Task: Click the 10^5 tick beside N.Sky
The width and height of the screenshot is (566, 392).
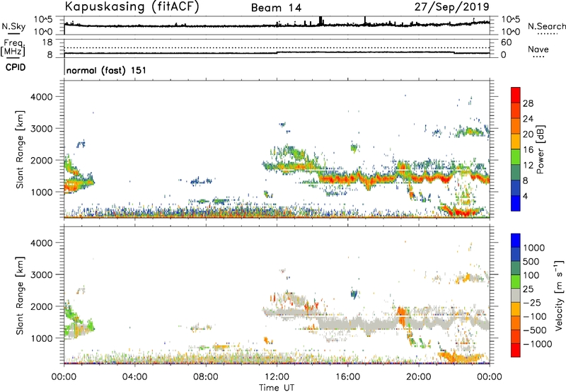Action: (43, 20)
